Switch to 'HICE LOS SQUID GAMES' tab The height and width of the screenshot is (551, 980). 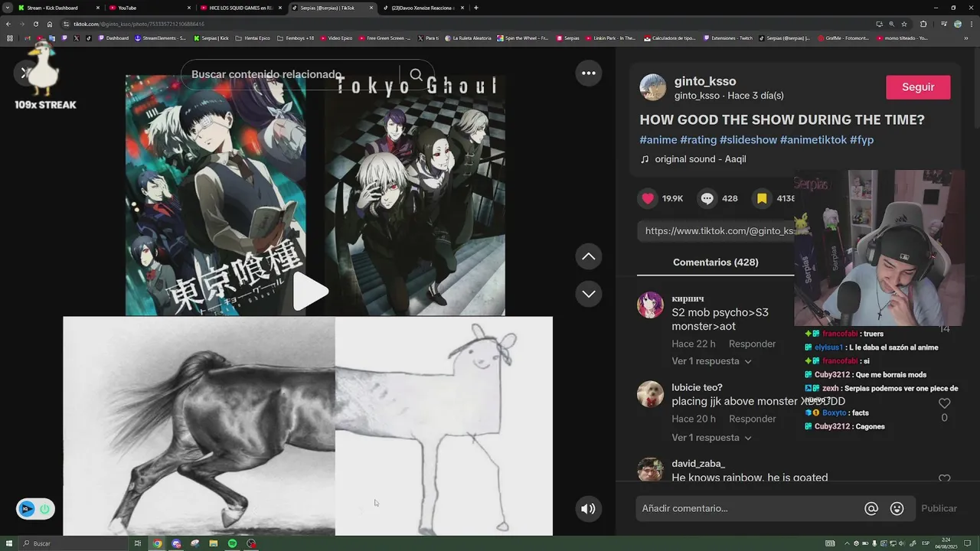point(240,8)
